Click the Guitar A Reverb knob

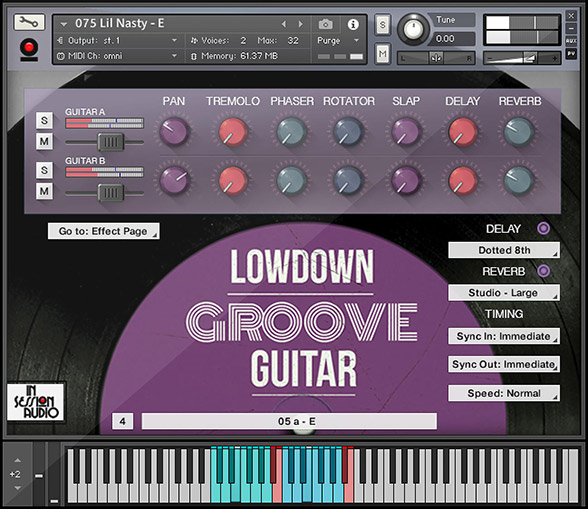point(519,131)
